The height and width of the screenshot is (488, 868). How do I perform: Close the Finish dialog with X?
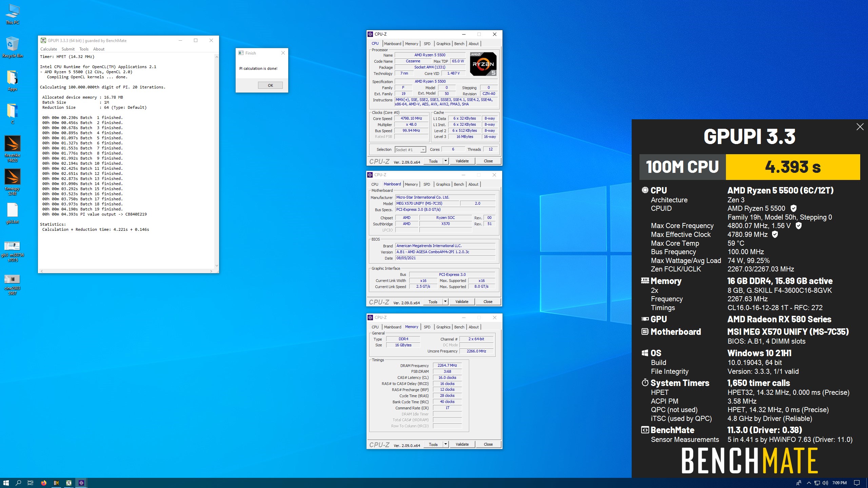tap(283, 53)
